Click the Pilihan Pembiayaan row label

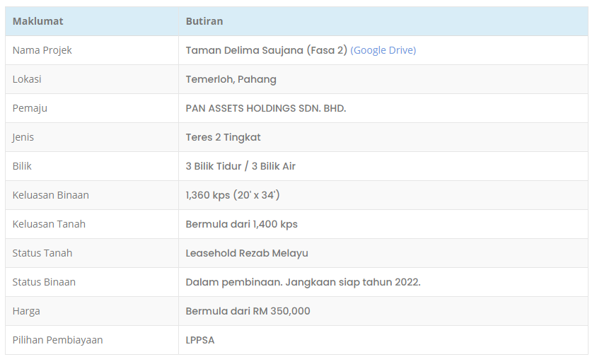click(x=57, y=340)
